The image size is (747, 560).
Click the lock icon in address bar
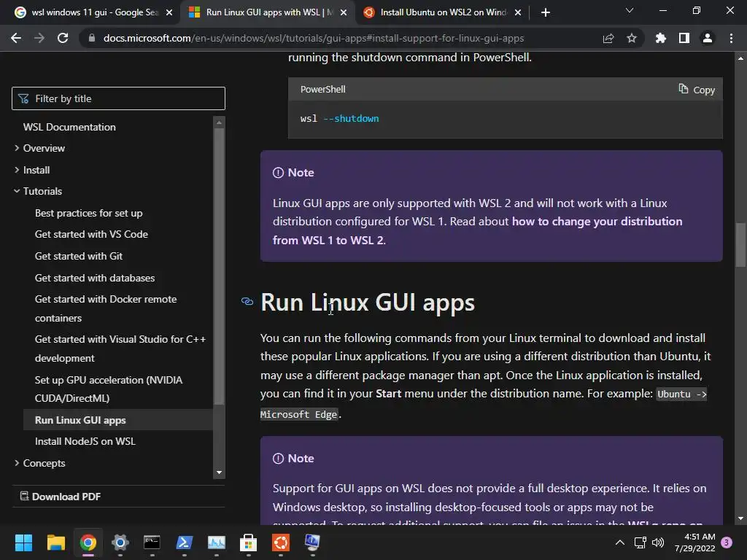click(92, 38)
